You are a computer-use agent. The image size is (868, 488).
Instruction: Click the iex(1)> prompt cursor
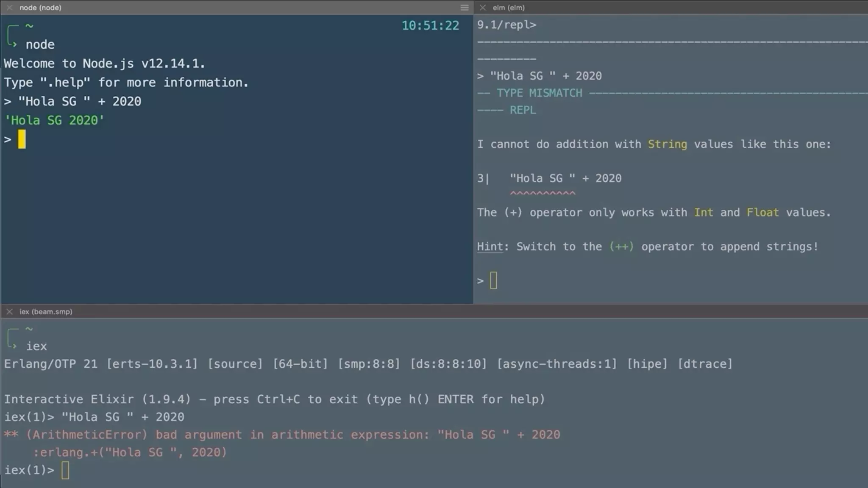(65, 470)
